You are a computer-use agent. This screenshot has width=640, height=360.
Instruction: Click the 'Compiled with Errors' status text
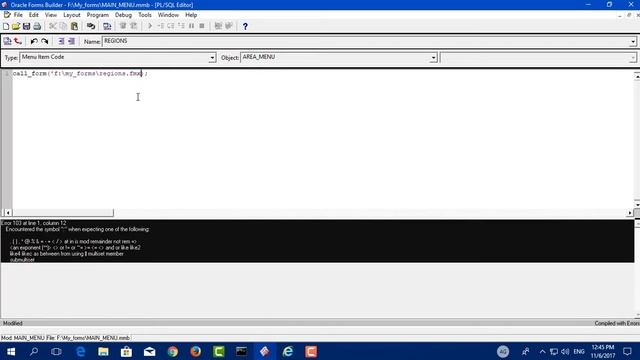point(617,323)
